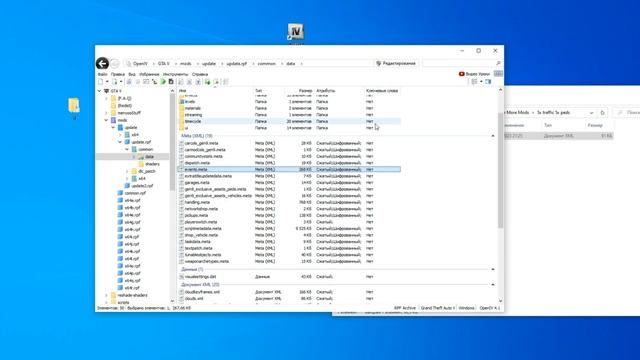Open the Избранное menu
Image resolution: width=640 pixels, height=360 pixels.
coord(149,74)
